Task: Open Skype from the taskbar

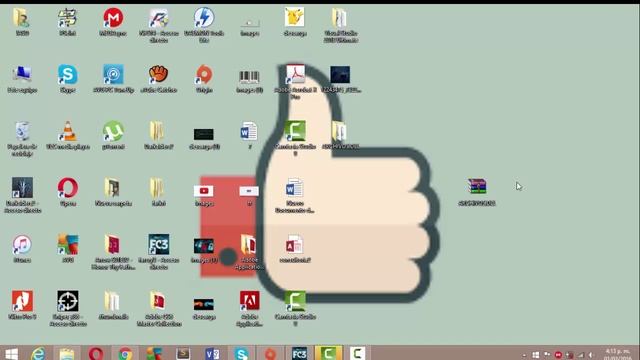Action: tap(241, 353)
